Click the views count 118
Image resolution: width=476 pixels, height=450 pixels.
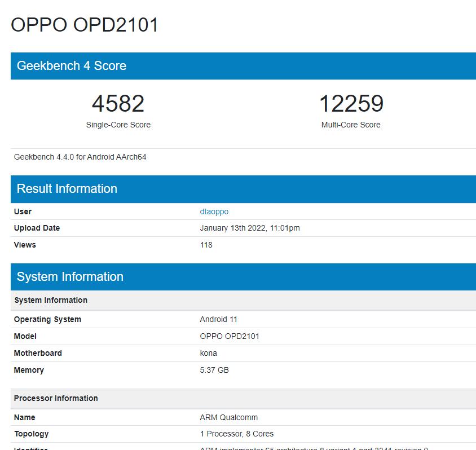pos(206,245)
